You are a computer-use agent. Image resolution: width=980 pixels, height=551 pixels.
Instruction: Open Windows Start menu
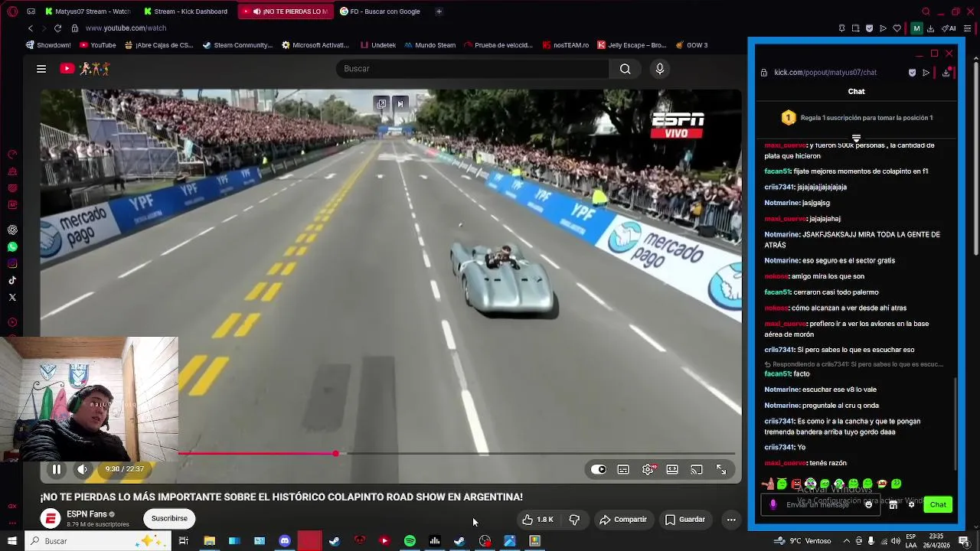[12, 541]
